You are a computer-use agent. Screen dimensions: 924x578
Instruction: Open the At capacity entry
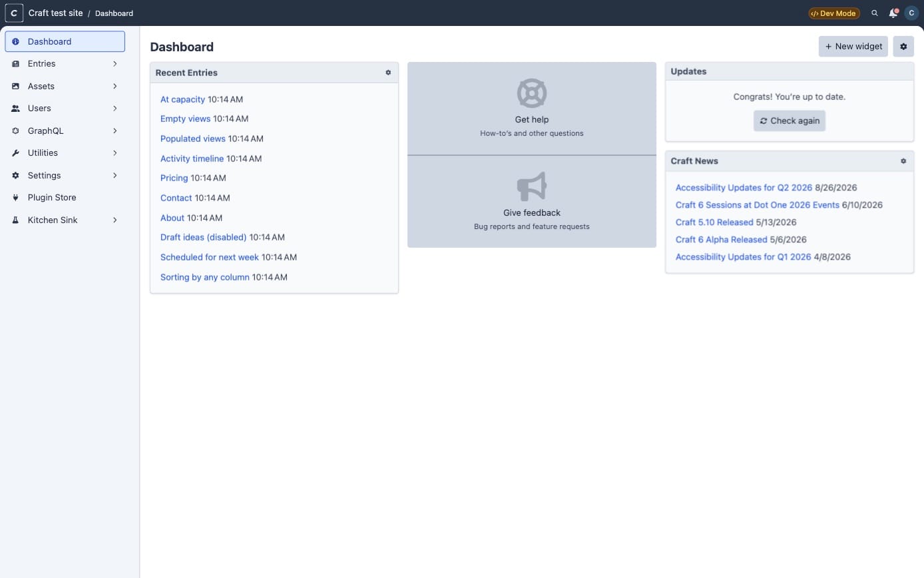coord(182,99)
